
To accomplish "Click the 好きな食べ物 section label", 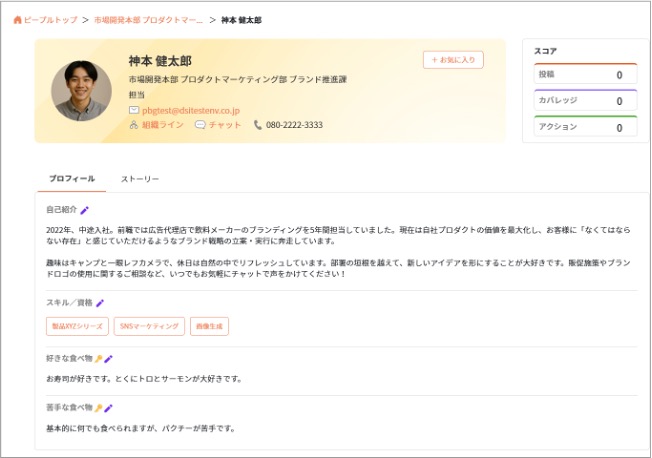I will pyautogui.click(x=69, y=358).
